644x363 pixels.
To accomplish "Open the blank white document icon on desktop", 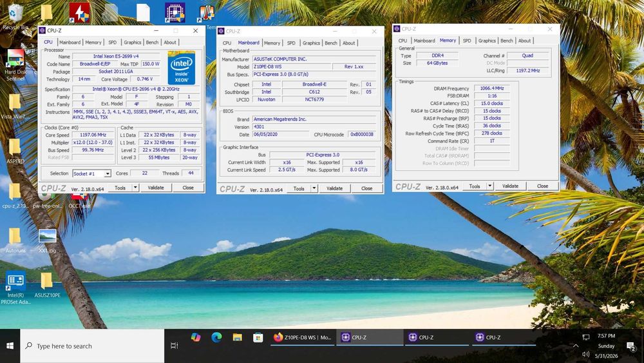I will [143, 12].
